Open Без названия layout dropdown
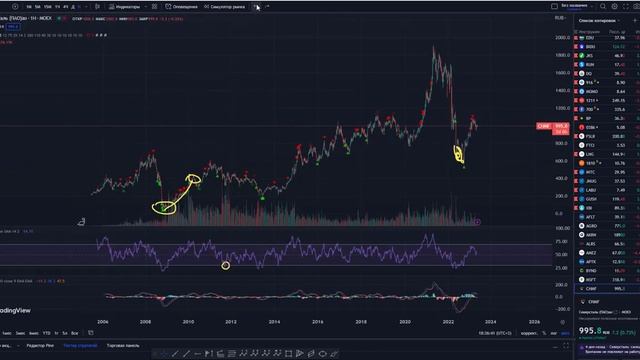 576,6
